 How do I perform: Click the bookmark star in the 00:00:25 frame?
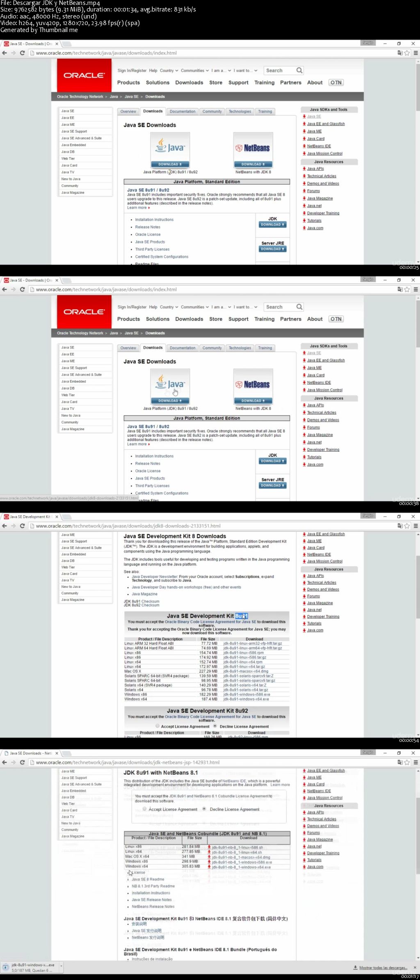407,53
